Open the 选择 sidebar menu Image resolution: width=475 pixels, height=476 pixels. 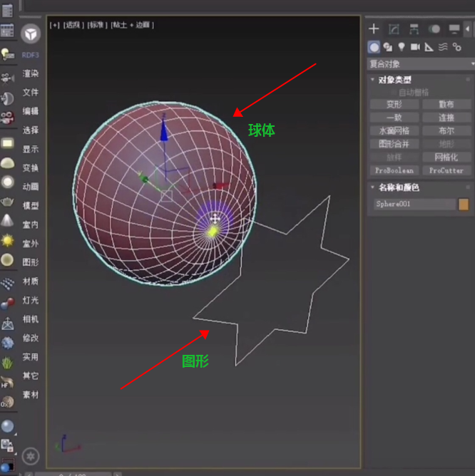(x=31, y=130)
